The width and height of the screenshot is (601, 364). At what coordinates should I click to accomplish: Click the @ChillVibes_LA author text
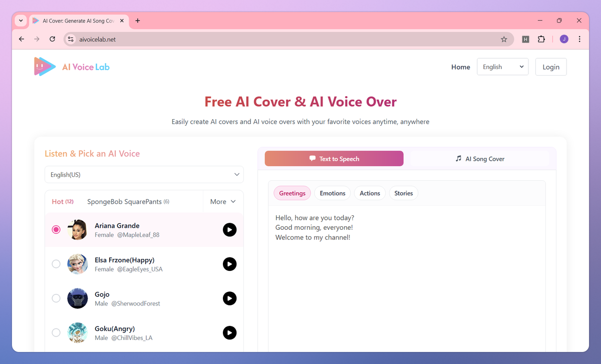point(132,338)
